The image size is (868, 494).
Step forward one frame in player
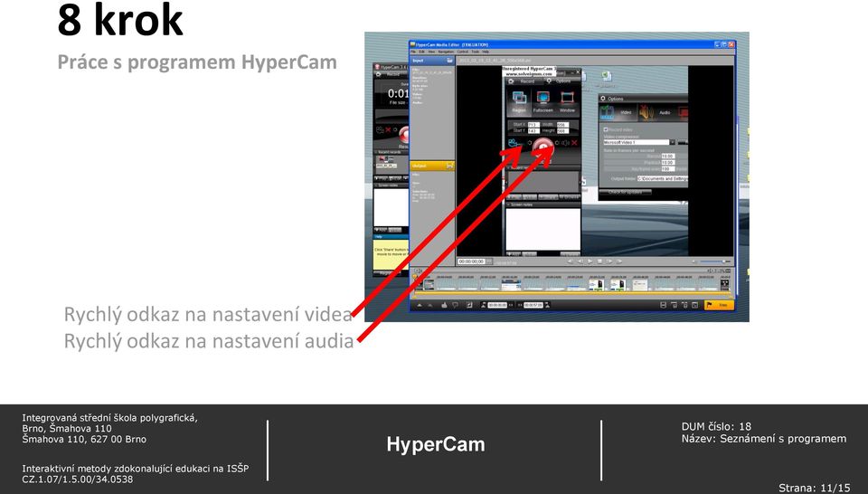pyautogui.click(x=609, y=261)
